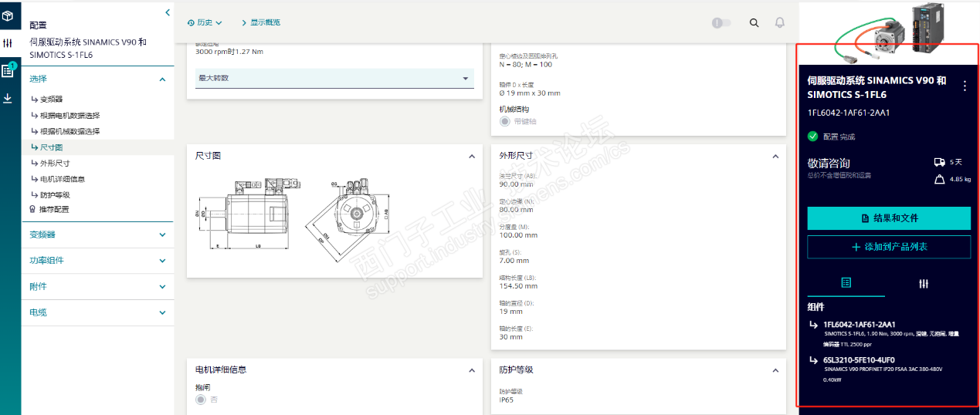This screenshot has width=980, height=415.
Task: Go to 防护等级 in navigation
Action: click(55, 195)
